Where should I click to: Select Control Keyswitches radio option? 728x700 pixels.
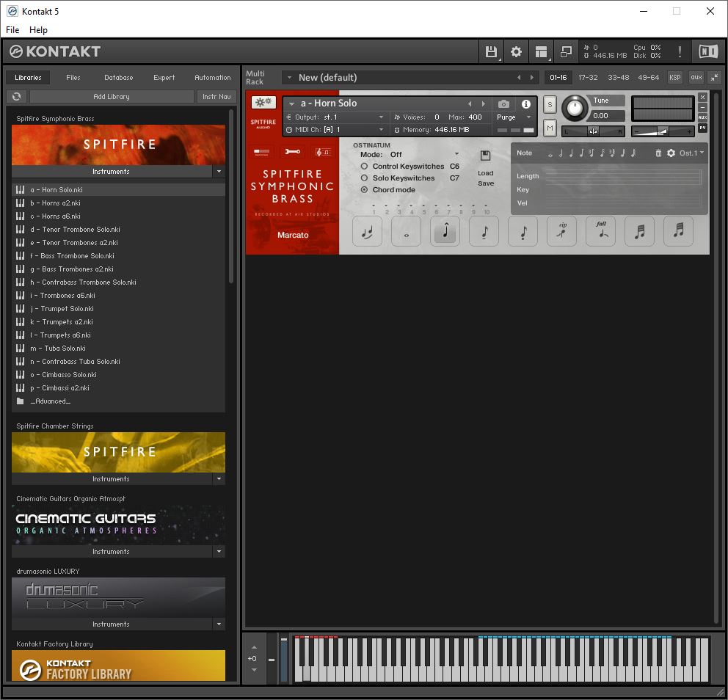point(364,166)
